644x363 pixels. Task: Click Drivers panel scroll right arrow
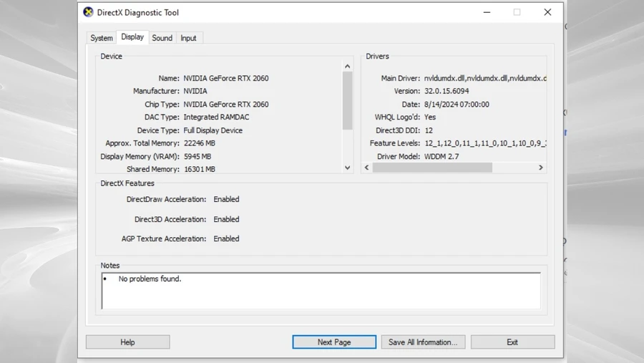point(540,168)
